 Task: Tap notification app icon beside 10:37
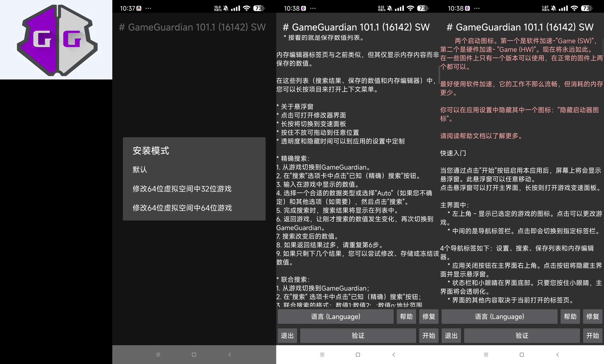(139, 8)
